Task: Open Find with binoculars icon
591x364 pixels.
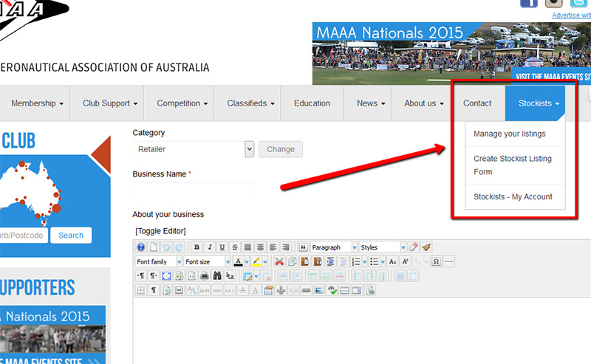Action: click(217, 276)
